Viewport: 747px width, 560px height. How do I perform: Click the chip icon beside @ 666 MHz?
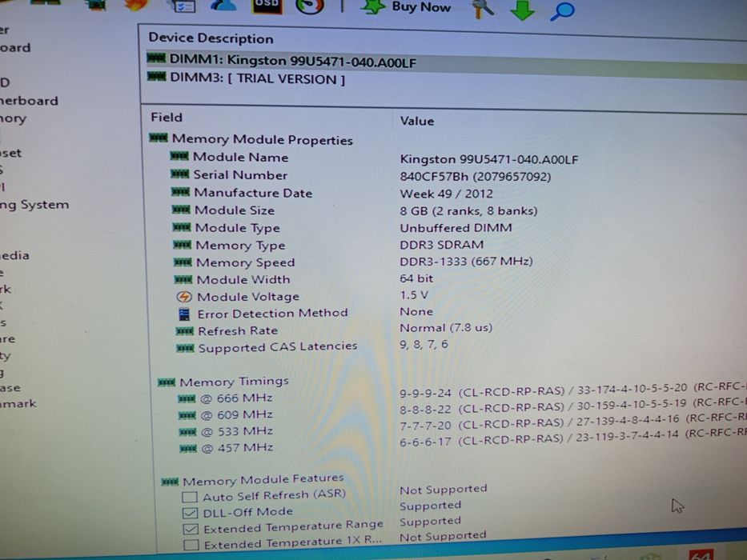tap(187, 398)
